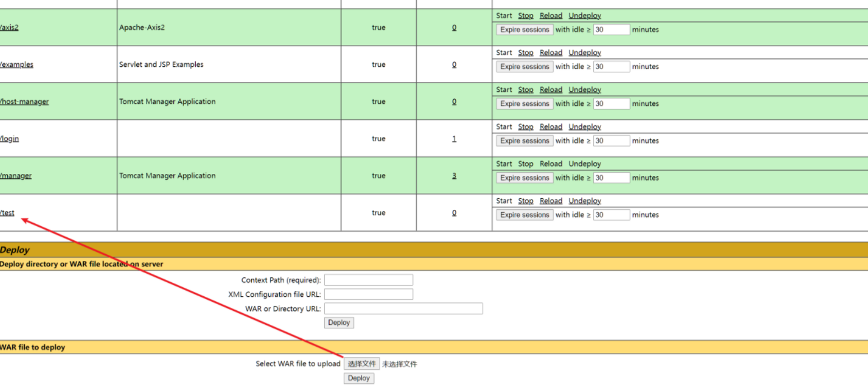Focus the WAR or Directory URL field
This screenshot has width=868, height=386.
[x=403, y=309]
